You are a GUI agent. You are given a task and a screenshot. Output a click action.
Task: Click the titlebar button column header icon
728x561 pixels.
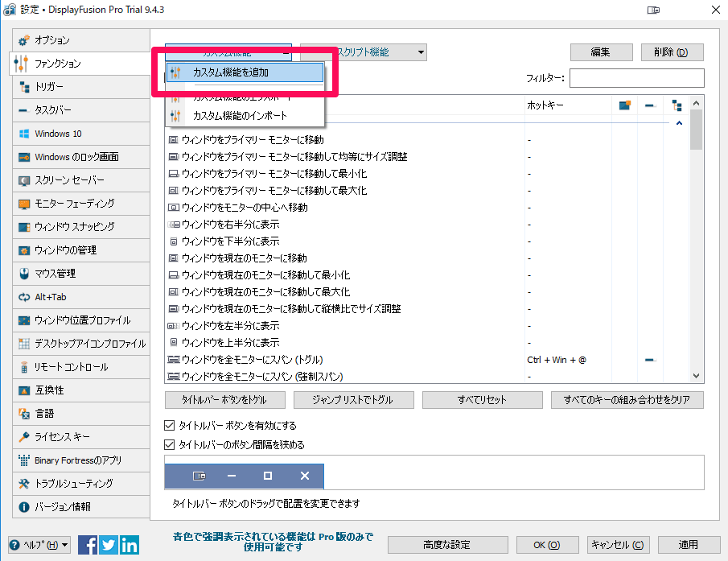tap(625, 105)
